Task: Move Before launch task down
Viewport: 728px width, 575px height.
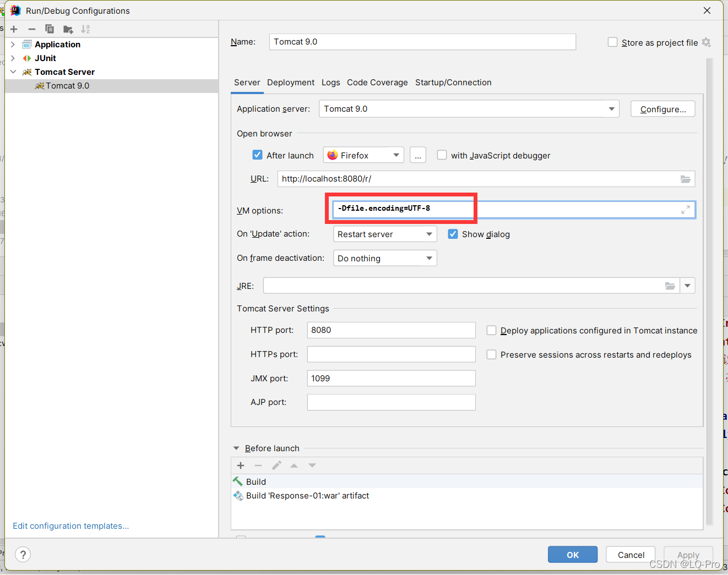Action: click(x=312, y=466)
